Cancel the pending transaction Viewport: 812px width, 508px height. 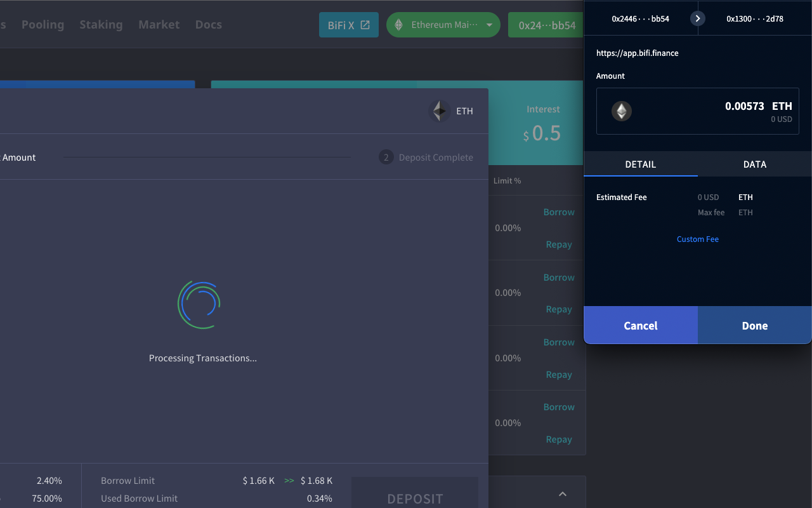(640, 325)
